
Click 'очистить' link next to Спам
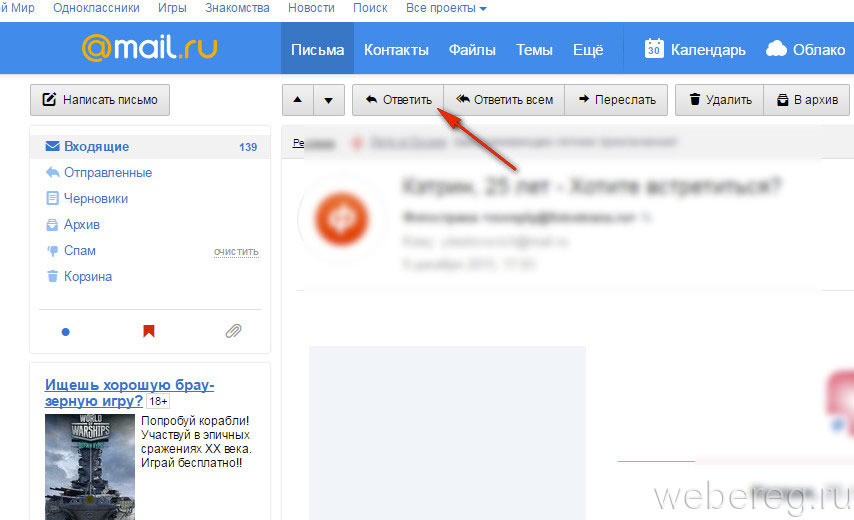tap(236, 251)
